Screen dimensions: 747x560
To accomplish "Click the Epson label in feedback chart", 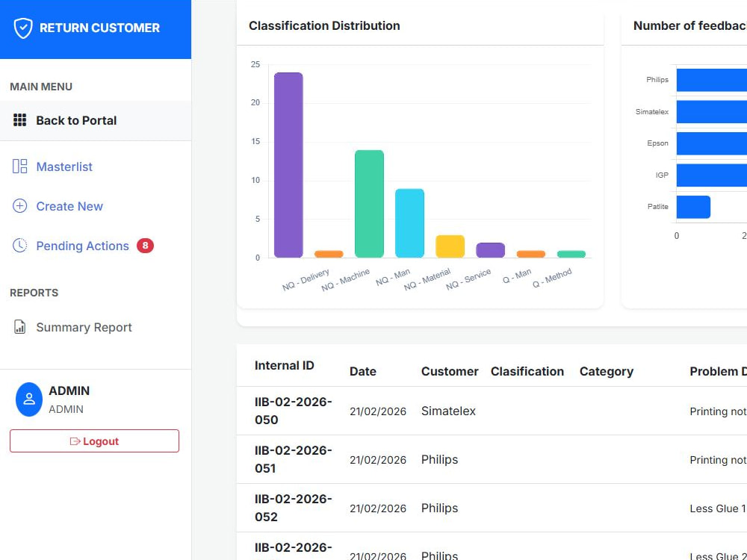I will [x=657, y=143].
